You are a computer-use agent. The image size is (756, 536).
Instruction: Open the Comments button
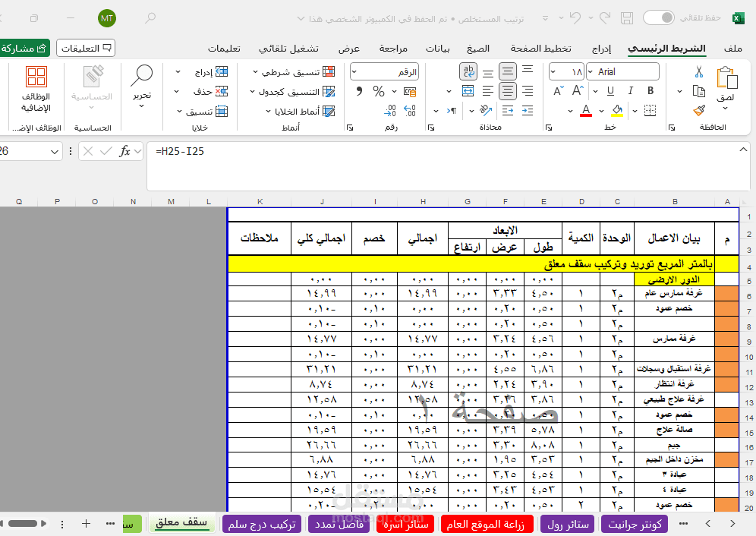point(86,49)
